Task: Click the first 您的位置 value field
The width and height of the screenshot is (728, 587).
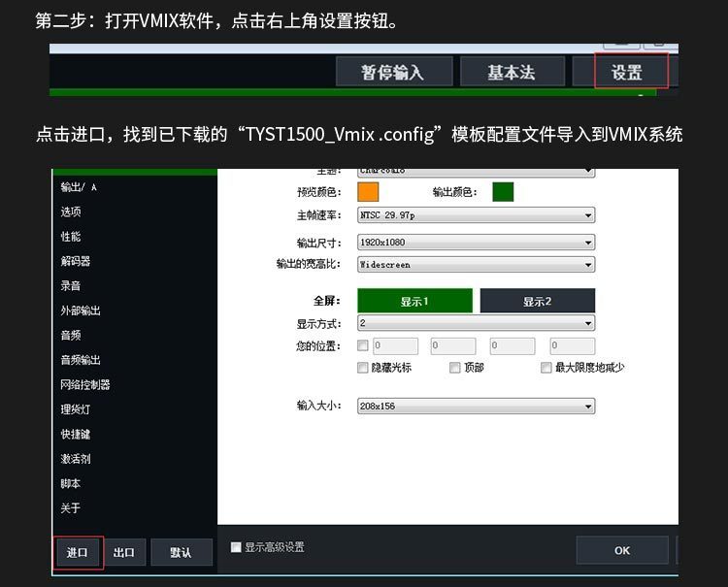Action: click(396, 345)
